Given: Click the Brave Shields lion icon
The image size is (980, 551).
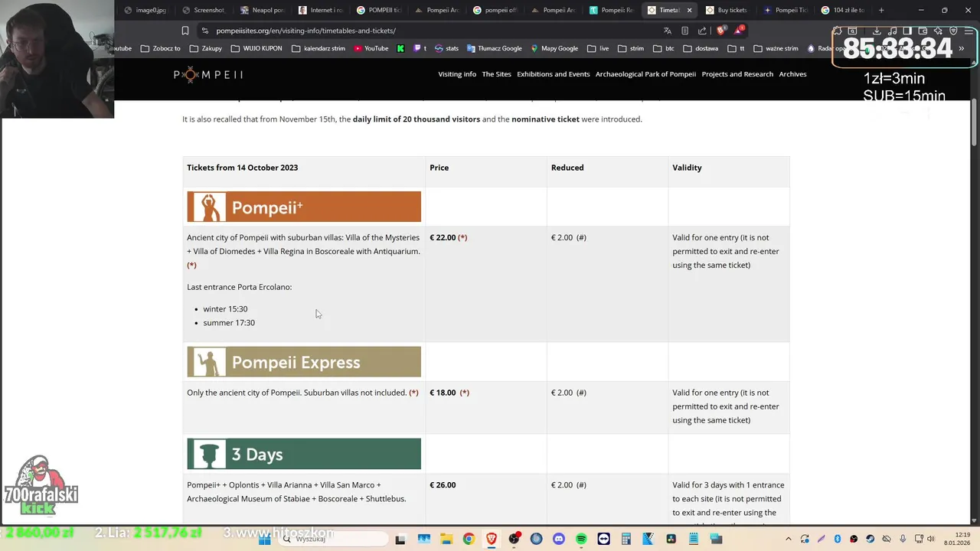Looking at the screenshot, I should click(720, 31).
